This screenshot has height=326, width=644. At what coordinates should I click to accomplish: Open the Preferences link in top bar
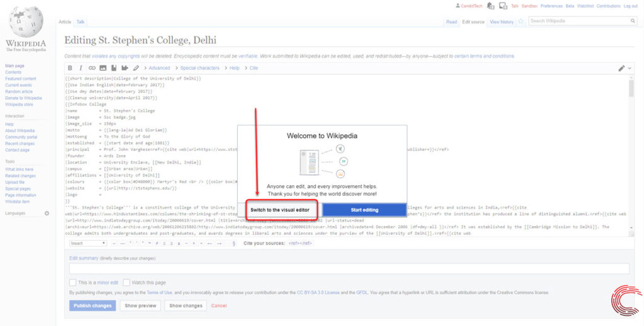click(552, 6)
